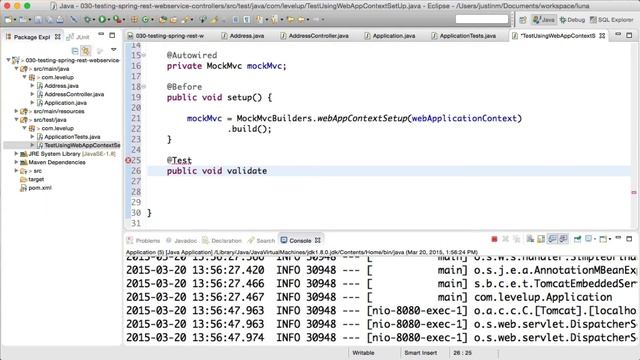Expand the src/main/resources folder

(16, 111)
